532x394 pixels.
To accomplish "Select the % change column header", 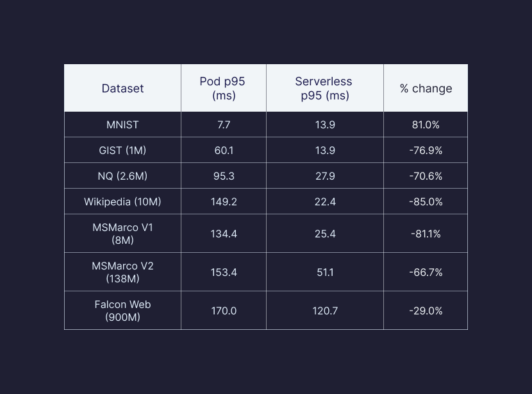I will [x=426, y=89].
